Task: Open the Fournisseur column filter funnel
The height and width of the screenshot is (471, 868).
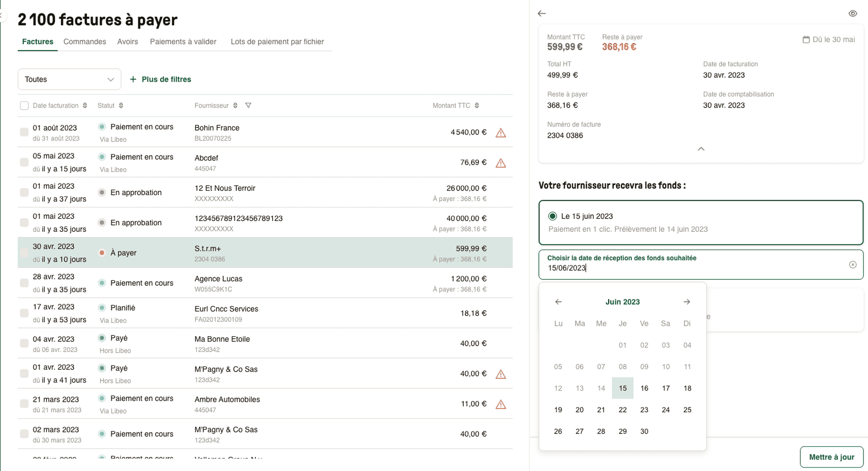Action: tap(248, 105)
